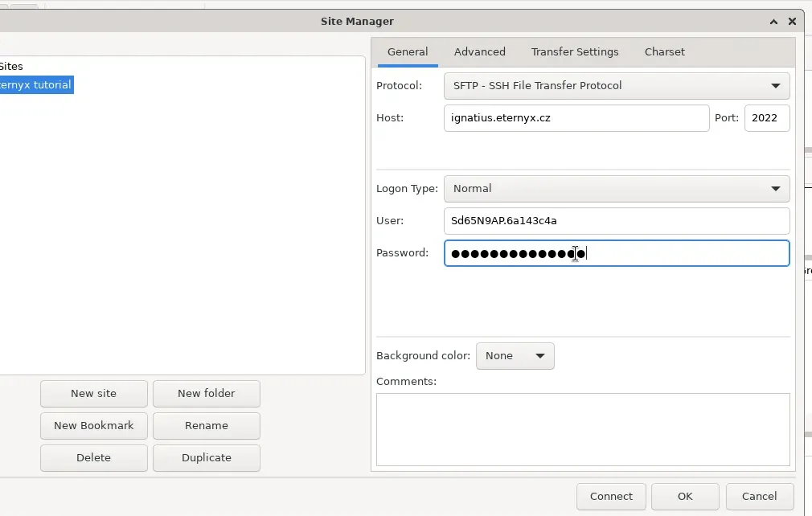812x516 pixels.
Task: Open the Protocol dropdown
Action: (x=617, y=86)
